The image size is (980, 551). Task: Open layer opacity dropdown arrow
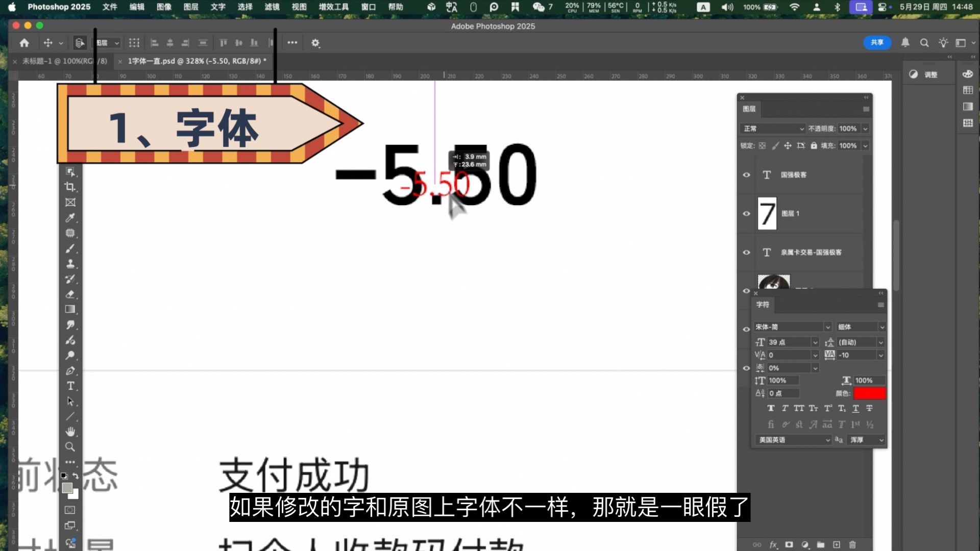pos(865,129)
